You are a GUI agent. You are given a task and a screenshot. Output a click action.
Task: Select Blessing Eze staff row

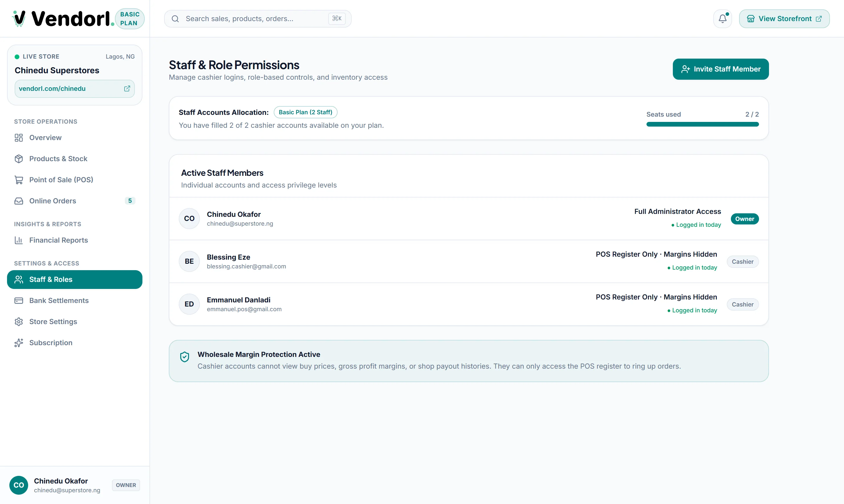point(468,261)
